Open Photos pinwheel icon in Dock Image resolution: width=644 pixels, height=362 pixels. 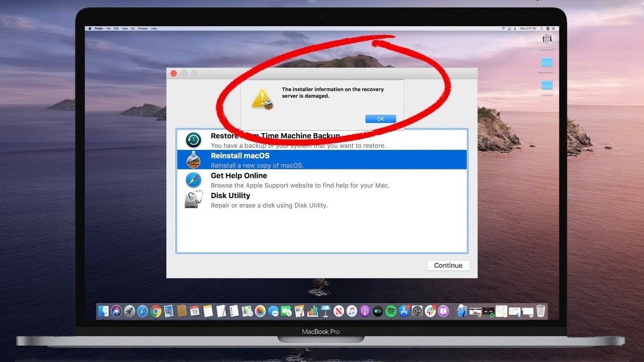tap(260, 311)
